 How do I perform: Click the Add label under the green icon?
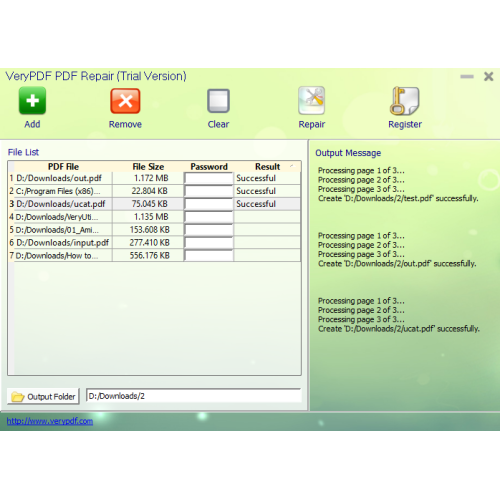pos(32,124)
